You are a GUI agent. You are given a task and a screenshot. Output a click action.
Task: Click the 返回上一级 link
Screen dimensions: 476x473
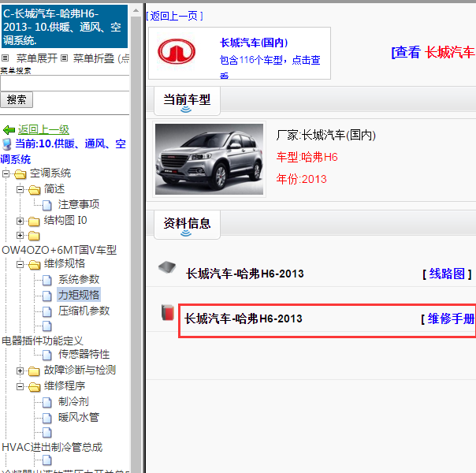pyautogui.click(x=43, y=129)
